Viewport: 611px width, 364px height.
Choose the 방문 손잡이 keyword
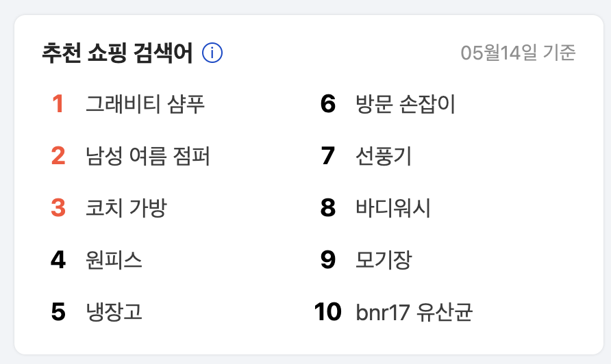(406, 104)
